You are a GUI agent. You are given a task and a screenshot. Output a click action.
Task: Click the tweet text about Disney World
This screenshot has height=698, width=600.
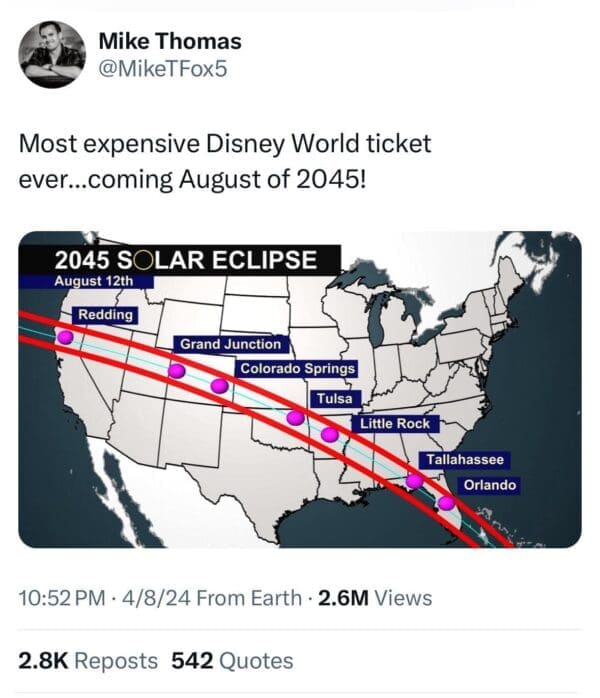pyautogui.click(x=225, y=158)
